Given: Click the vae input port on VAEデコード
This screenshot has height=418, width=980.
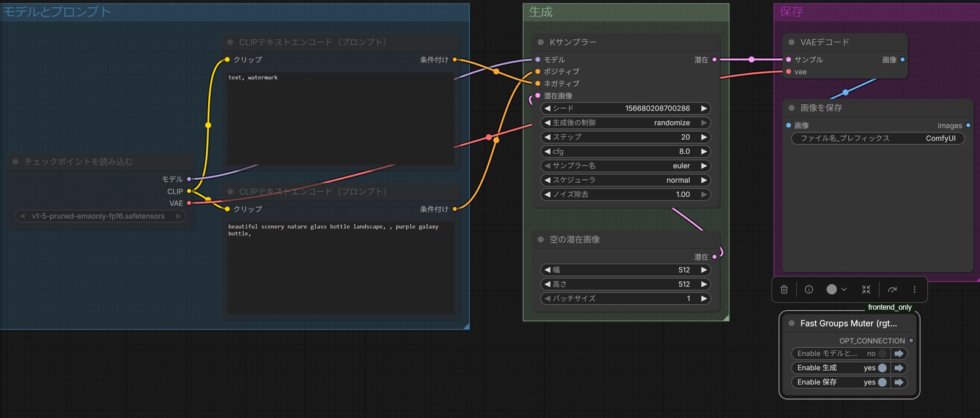Looking at the screenshot, I should (x=788, y=72).
